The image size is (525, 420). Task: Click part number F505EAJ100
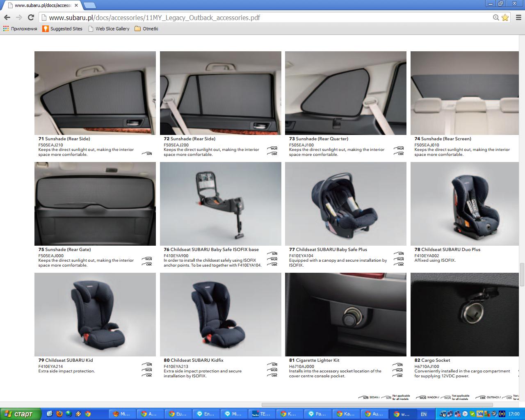pyautogui.click(x=301, y=145)
